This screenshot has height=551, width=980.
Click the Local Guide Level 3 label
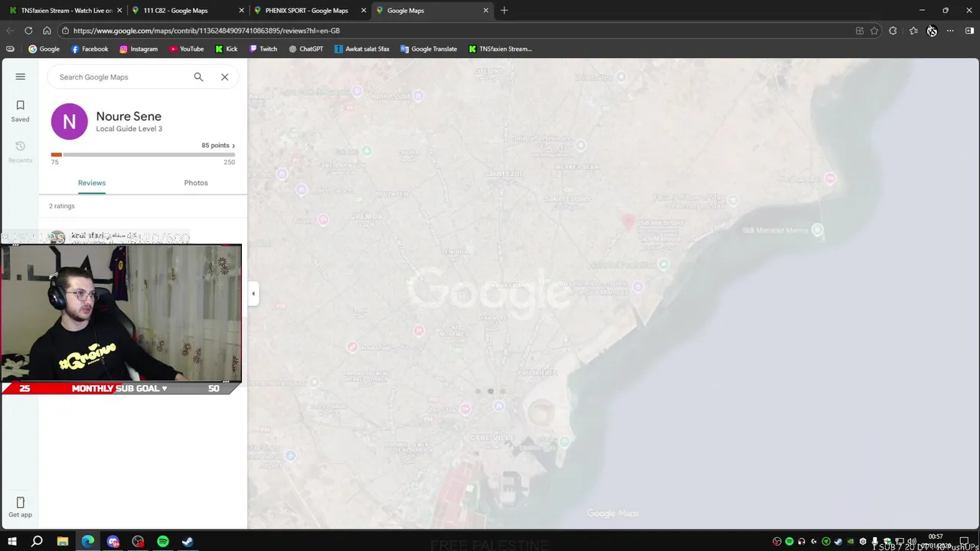(129, 129)
